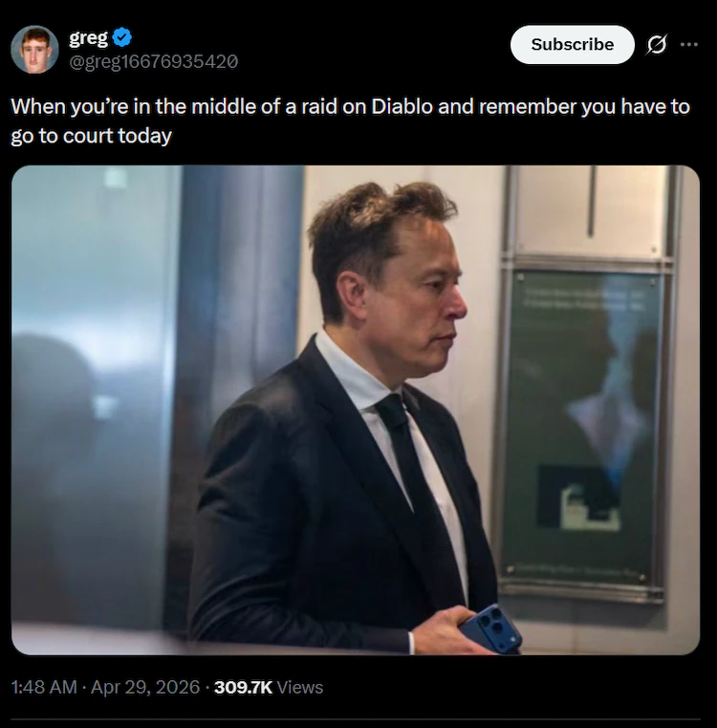Screen dimensions: 717x728
Task: Click the display name "greg"
Action: (x=88, y=38)
